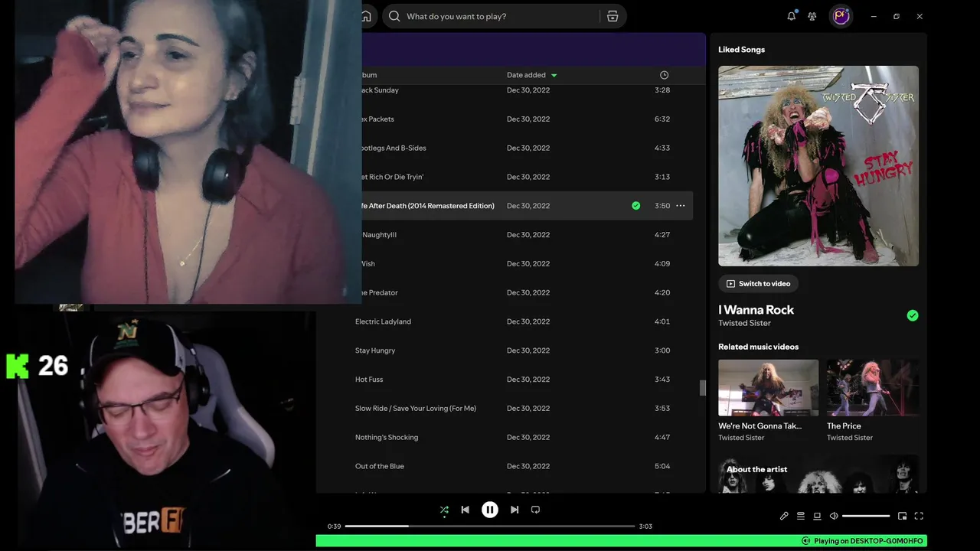This screenshot has width=980, height=551.
Task: Select the row with duration 6:32
Action: coord(527,119)
